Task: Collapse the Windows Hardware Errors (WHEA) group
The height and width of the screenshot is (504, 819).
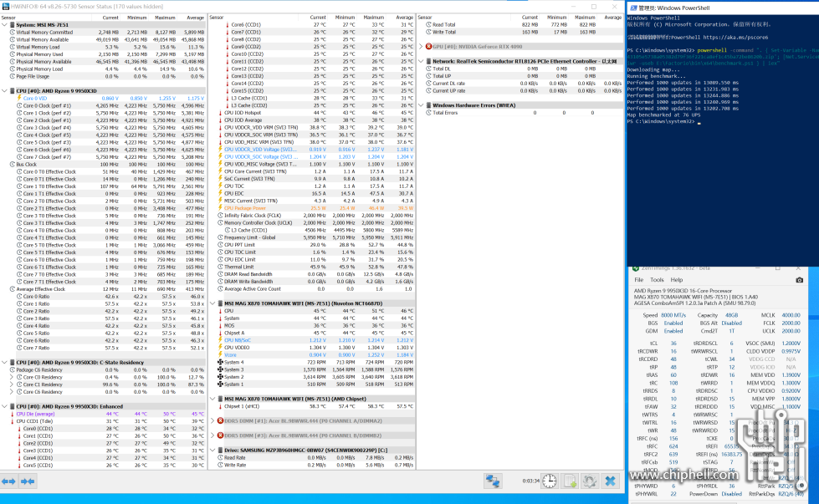Action: 421,104
